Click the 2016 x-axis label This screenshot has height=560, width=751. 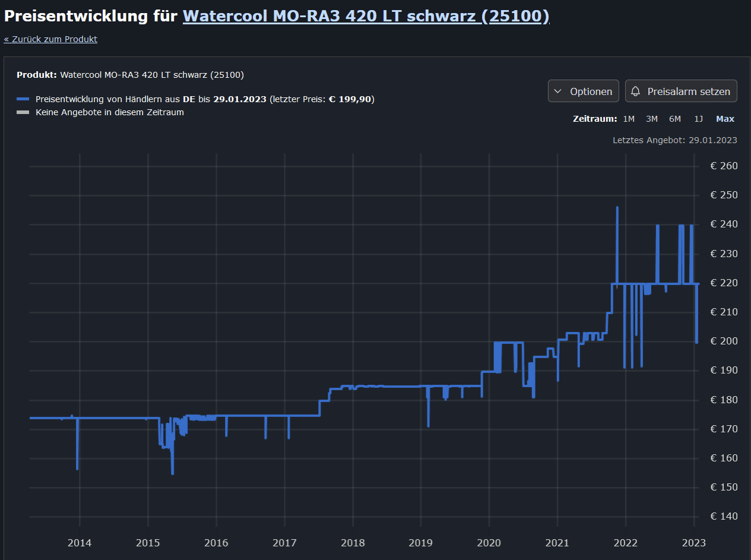[216, 543]
